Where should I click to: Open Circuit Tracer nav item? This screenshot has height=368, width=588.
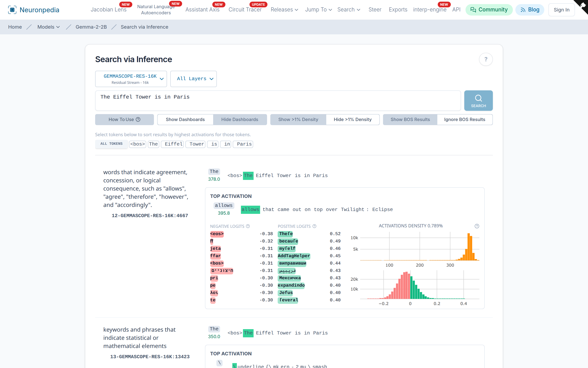tap(245, 10)
